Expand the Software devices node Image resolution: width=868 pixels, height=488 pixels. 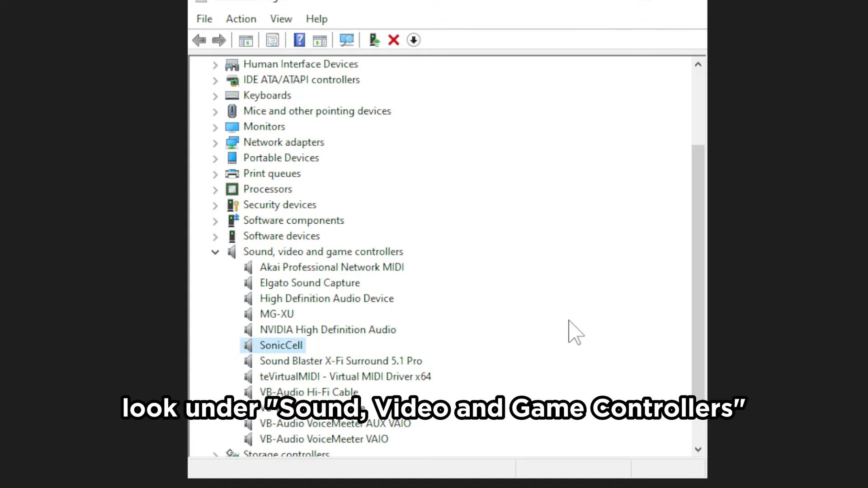tap(215, 237)
